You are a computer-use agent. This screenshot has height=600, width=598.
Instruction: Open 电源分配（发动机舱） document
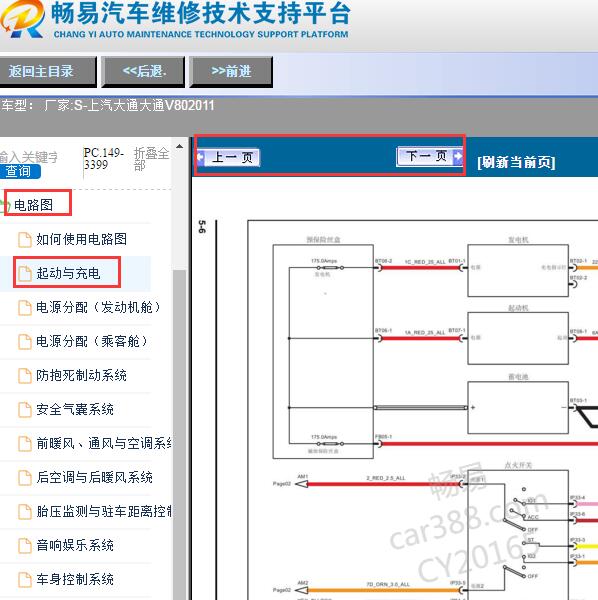point(98,307)
